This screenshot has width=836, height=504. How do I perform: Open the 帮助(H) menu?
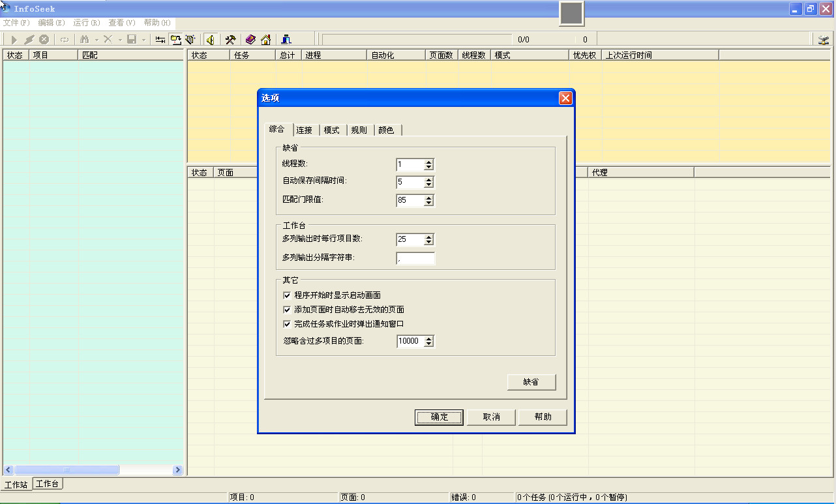(x=157, y=22)
